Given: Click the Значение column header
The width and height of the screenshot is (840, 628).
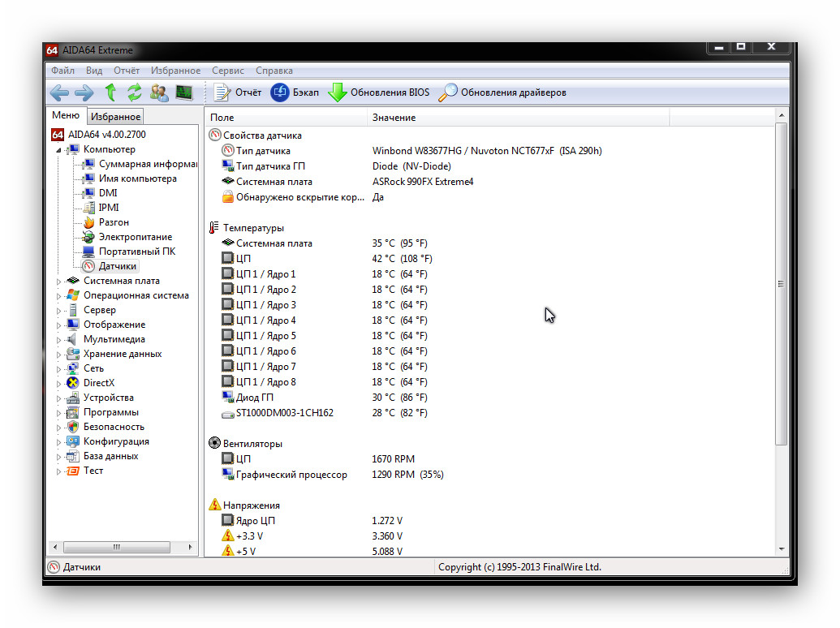Looking at the screenshot, I should point(518,118).
